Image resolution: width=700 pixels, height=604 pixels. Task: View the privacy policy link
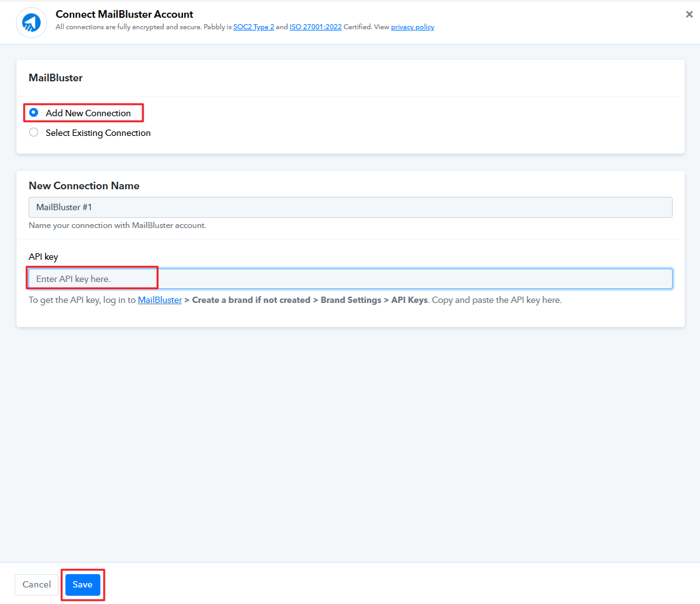coord(412,27)
